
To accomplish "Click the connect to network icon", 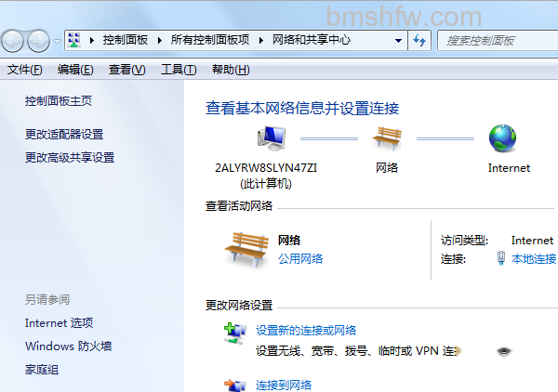I will (x=235, y=385).
